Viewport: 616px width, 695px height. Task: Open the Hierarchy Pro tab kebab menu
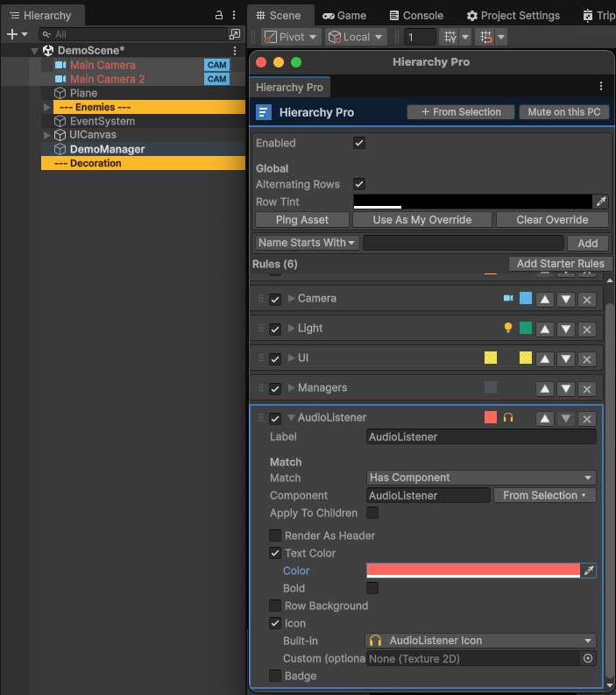601,86
